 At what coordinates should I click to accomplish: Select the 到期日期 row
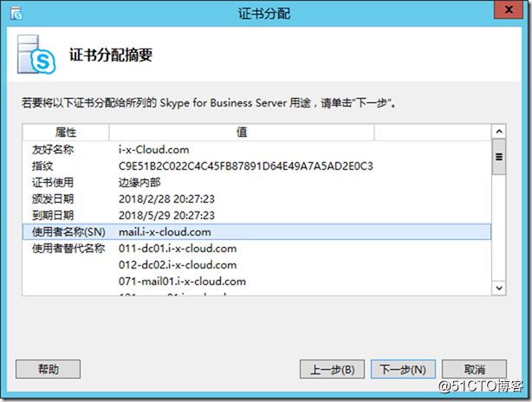tap(256, 216)
